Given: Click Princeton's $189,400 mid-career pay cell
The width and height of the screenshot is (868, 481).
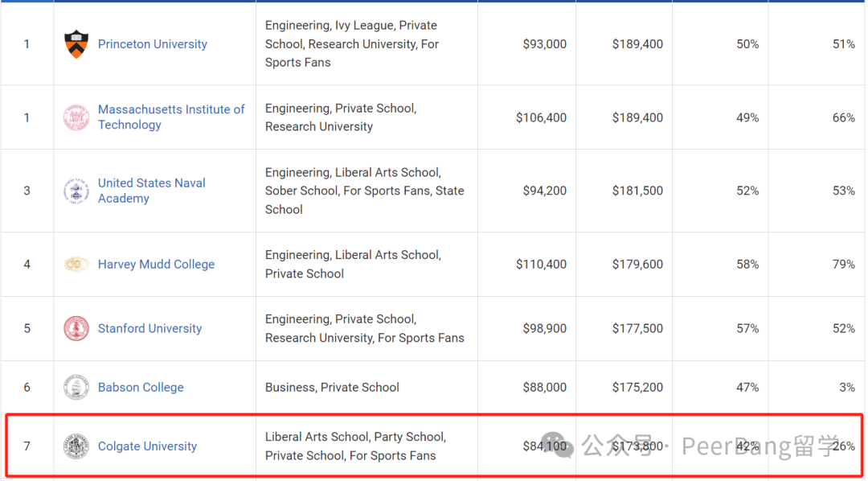Looking at the screenshot, I should click(x=637, y=44).
